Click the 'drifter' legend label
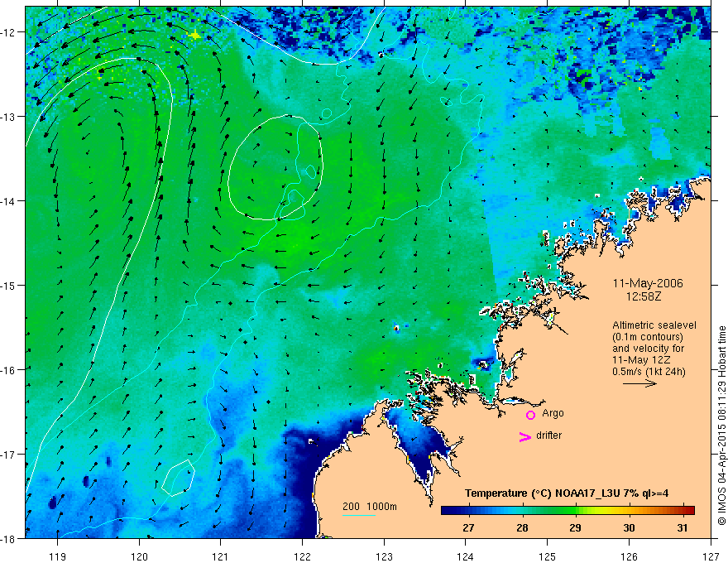Viewport: 728px width, 563px height. coord(548,435)
